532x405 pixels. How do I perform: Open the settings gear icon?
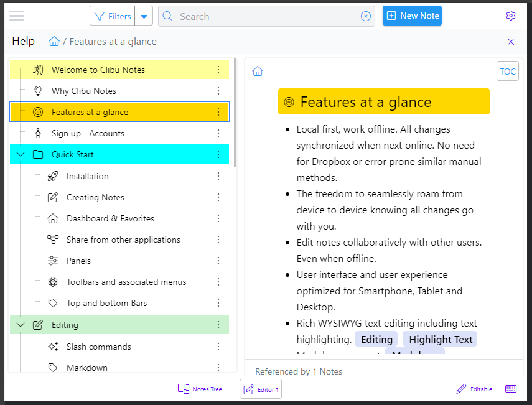[511, 16]
